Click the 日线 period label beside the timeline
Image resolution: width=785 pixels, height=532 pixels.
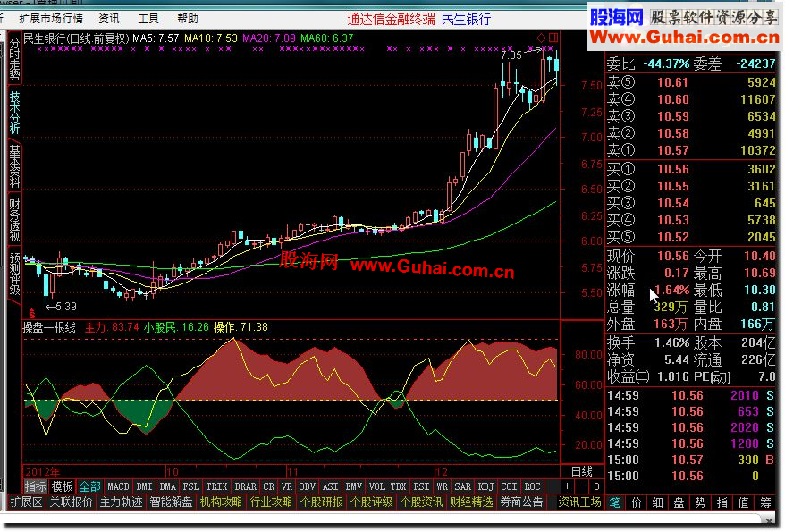[x=582, y=471]
